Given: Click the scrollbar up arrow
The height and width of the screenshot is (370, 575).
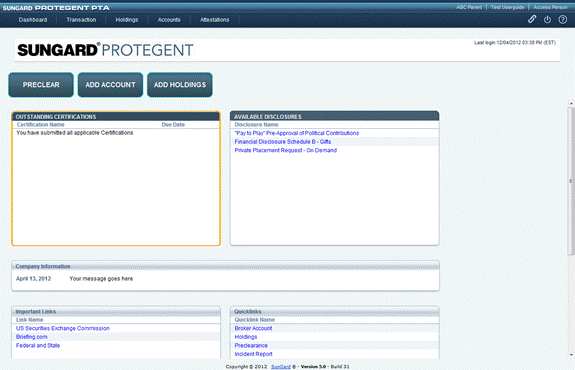Looking at the screenshot, I should (x=571, y=104).
